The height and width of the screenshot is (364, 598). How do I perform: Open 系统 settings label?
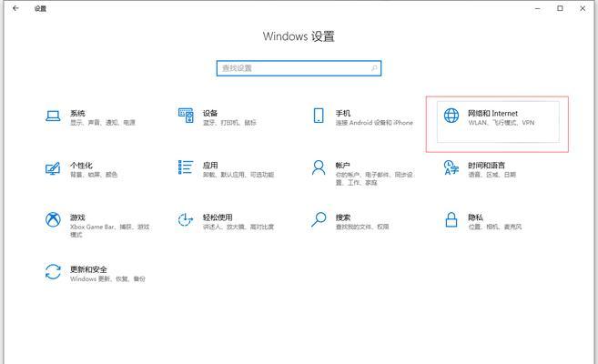77,113
